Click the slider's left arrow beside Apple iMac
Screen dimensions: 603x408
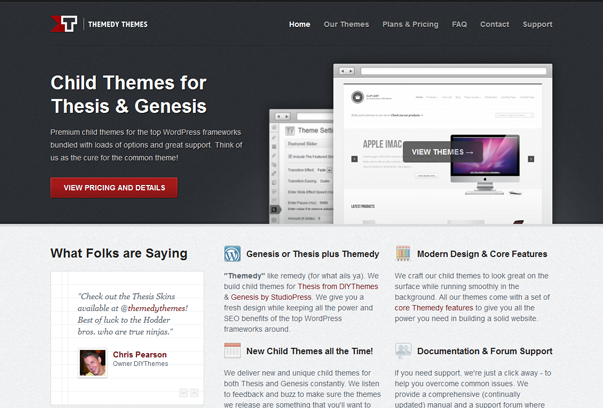(355, 159)
